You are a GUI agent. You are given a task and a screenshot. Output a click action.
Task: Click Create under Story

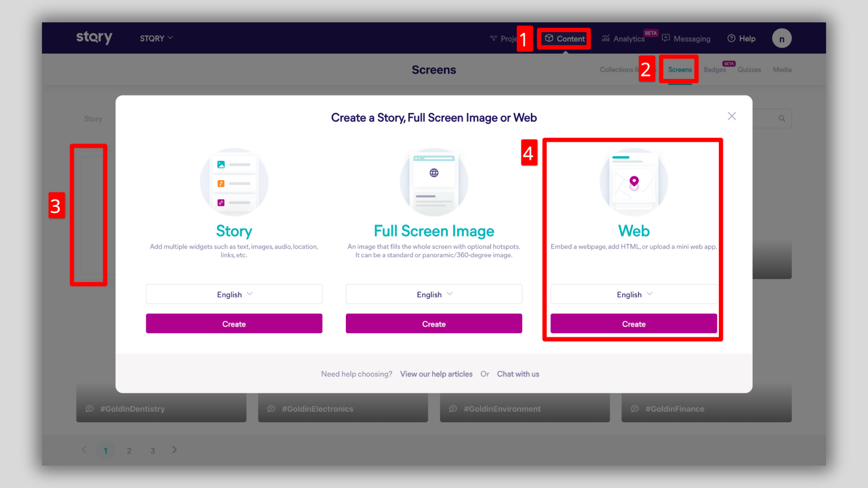point(234,324)
